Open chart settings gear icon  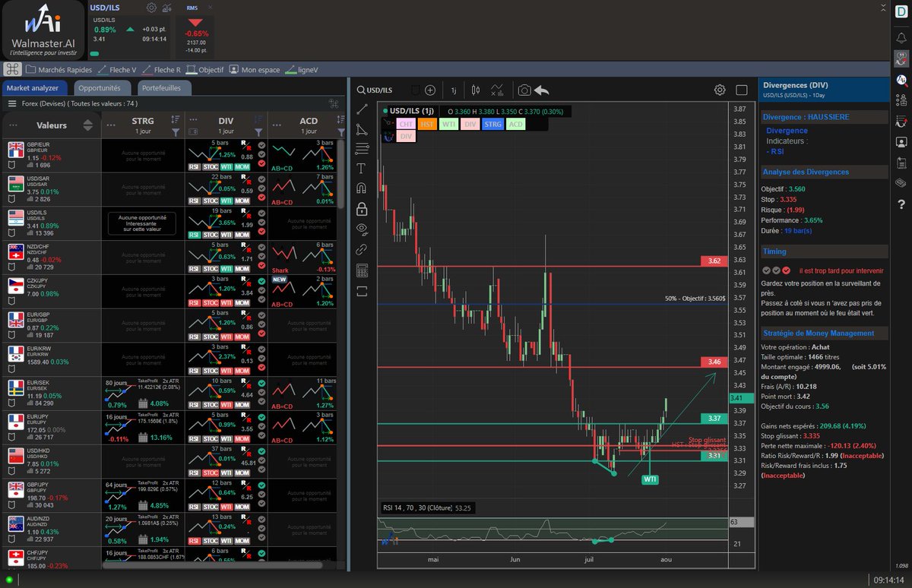pos(720,90)
